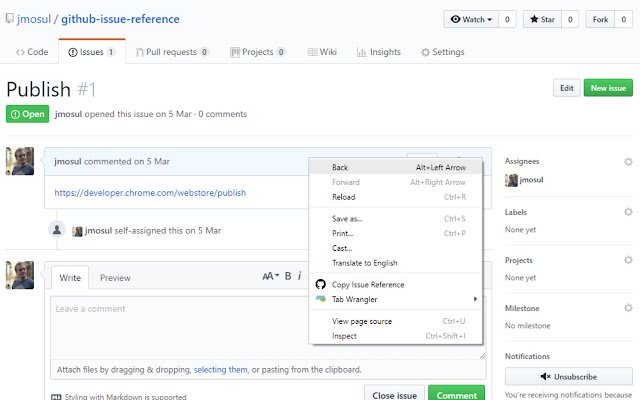Click the Styling with Markdown is supported link
Screen dimensions: 640x400
[x=119, y=396]
